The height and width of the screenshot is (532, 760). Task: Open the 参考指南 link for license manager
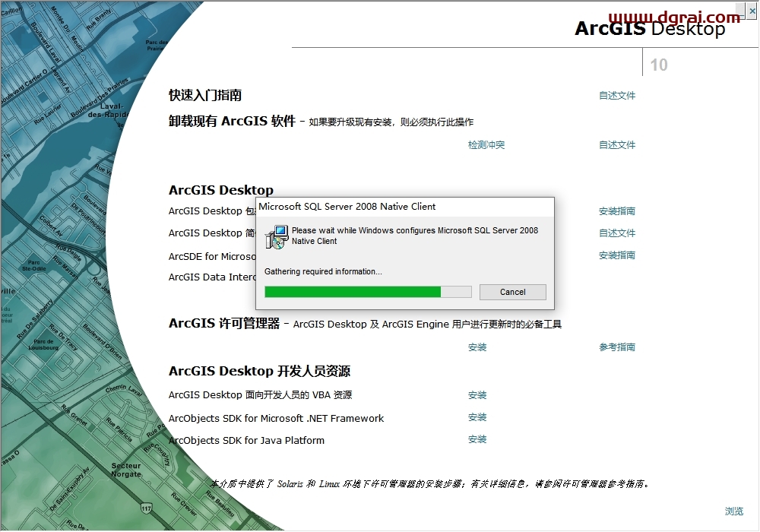click(x=617, y=347)
